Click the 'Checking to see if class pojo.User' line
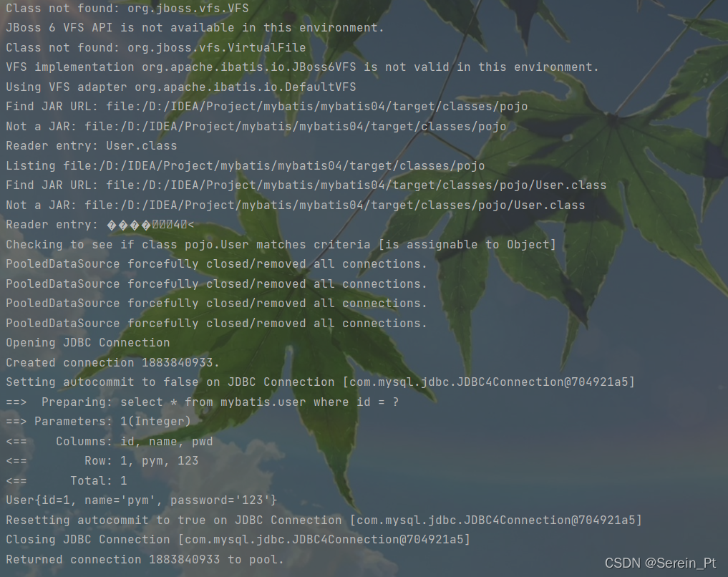The width and height of the screenshot is (728, 577). [x=281, y=245]
